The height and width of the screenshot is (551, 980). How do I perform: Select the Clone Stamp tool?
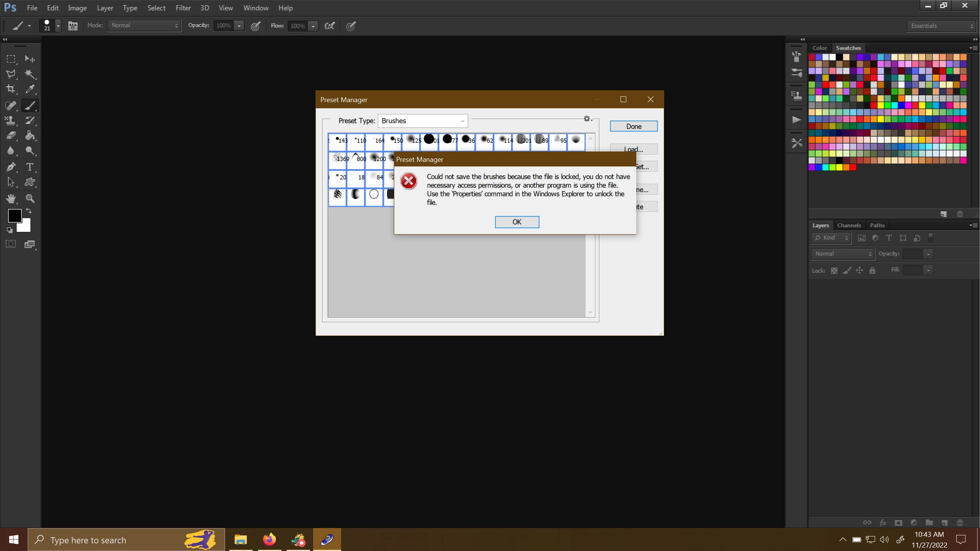coord(11,121)
